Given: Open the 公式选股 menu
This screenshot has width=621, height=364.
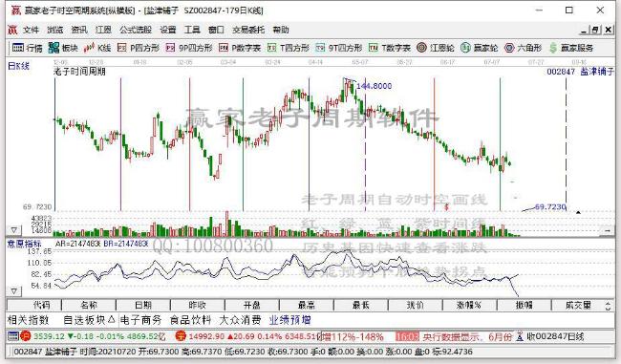Looking at the screenshot, I should click(136, 30).
